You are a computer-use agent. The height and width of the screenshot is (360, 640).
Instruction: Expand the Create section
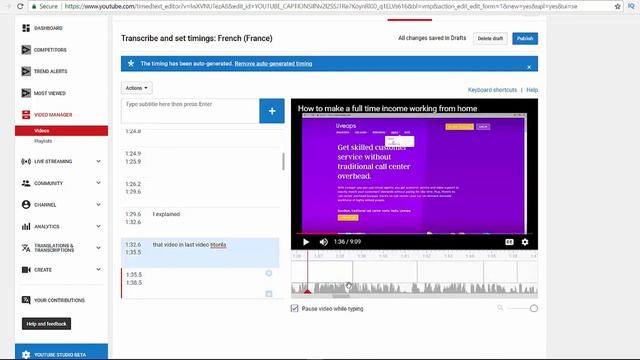click(98, 269)
